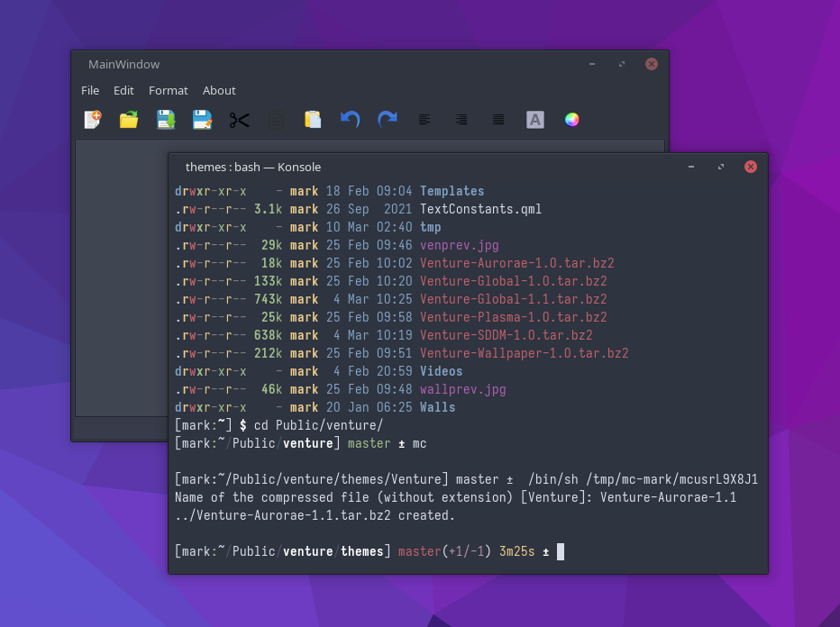This screenshot has height=627, width=840.
Task: Undo the last action with the blue arrow
Action: pyautogui.click(x=351, y=119)
